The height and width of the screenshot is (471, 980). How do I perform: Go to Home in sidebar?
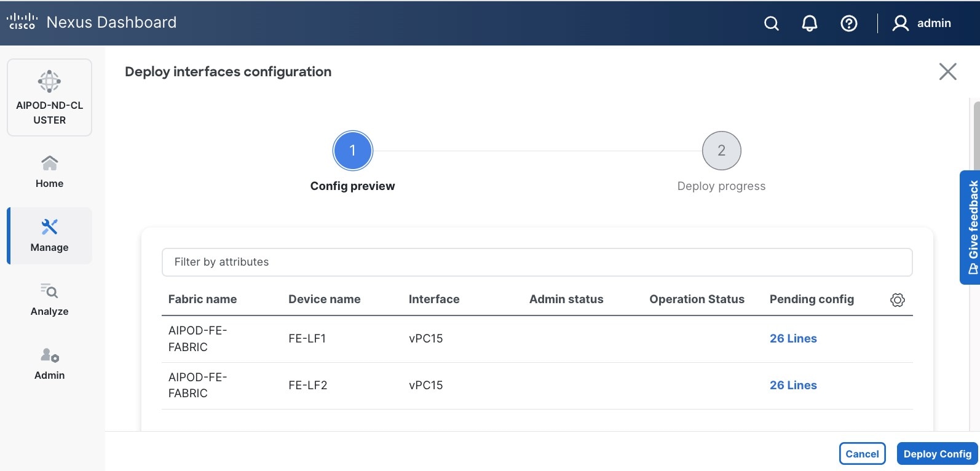49,172
